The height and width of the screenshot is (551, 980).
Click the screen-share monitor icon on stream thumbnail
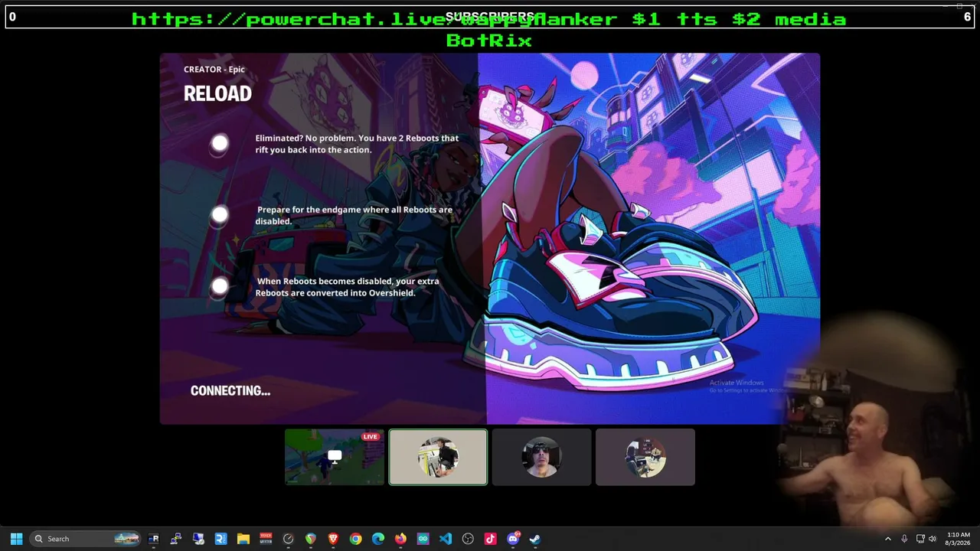(335, 457)
